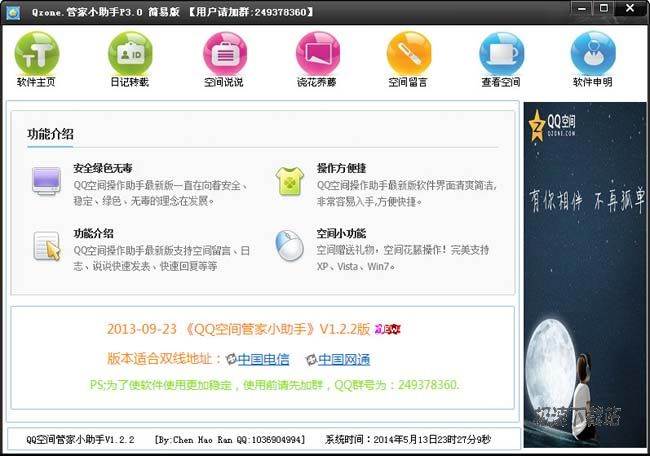Click the moon banner image on right
This screenshot has height=456, width=650.
[x=585, y=275]
